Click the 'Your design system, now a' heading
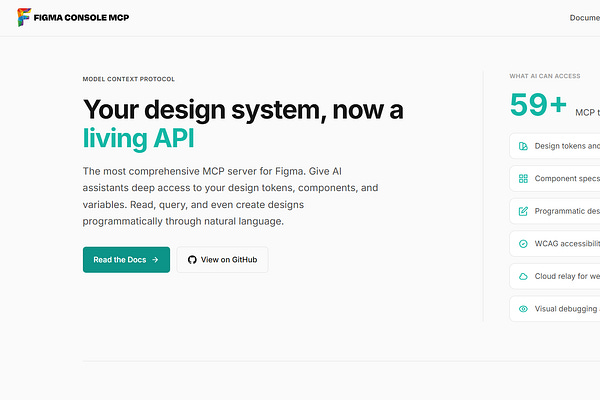Screen dimensions: 600x400 pos(243,110)
